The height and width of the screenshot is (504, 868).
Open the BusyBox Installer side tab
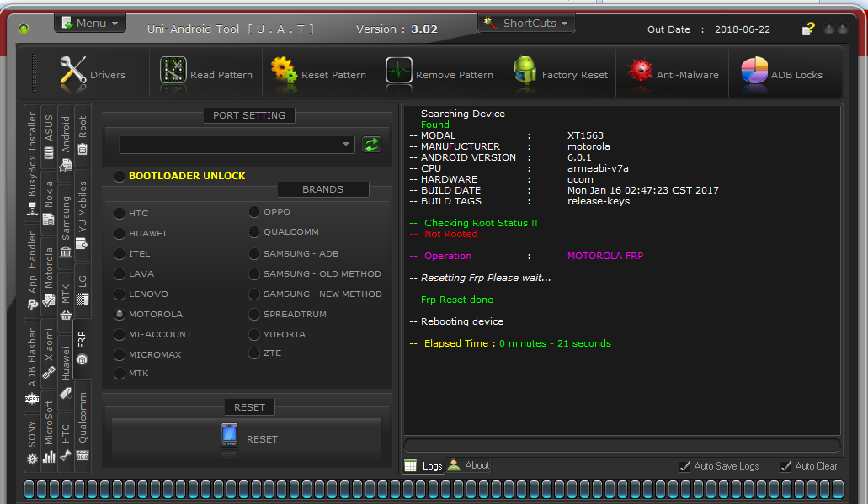click(x=32, y=163)
